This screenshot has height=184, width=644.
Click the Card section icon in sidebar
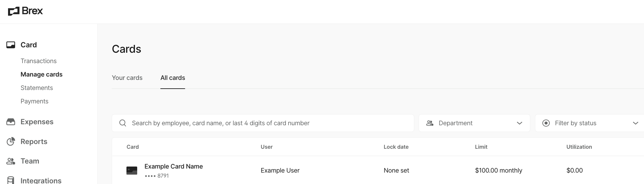[11, 45]
